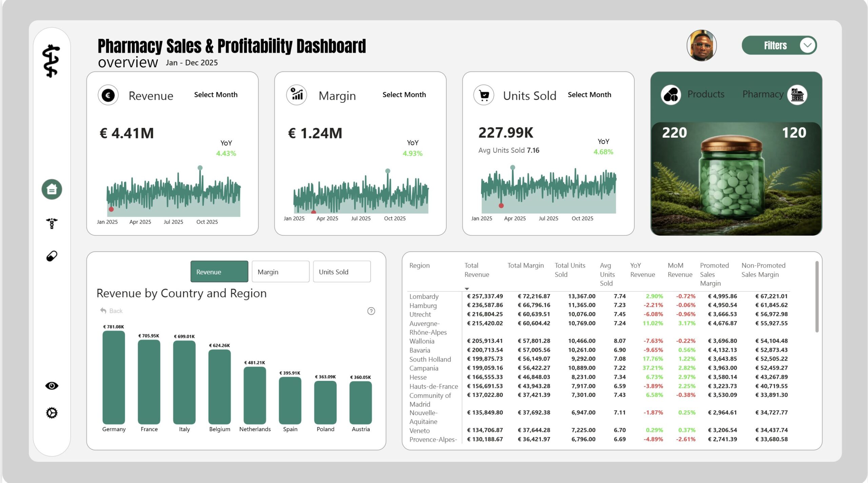
Task: Click the chart icon on the Margin card
Action: (296, 95)
